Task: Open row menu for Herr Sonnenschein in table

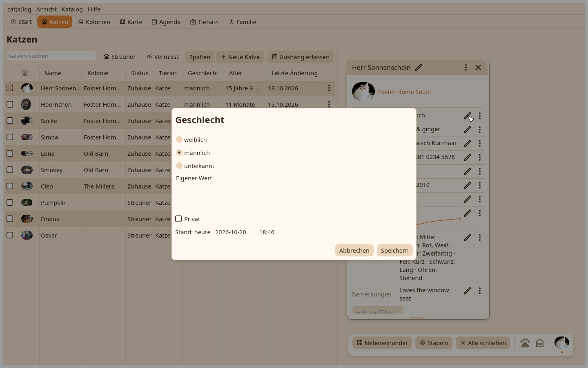Action: click(x=329, y=88)
